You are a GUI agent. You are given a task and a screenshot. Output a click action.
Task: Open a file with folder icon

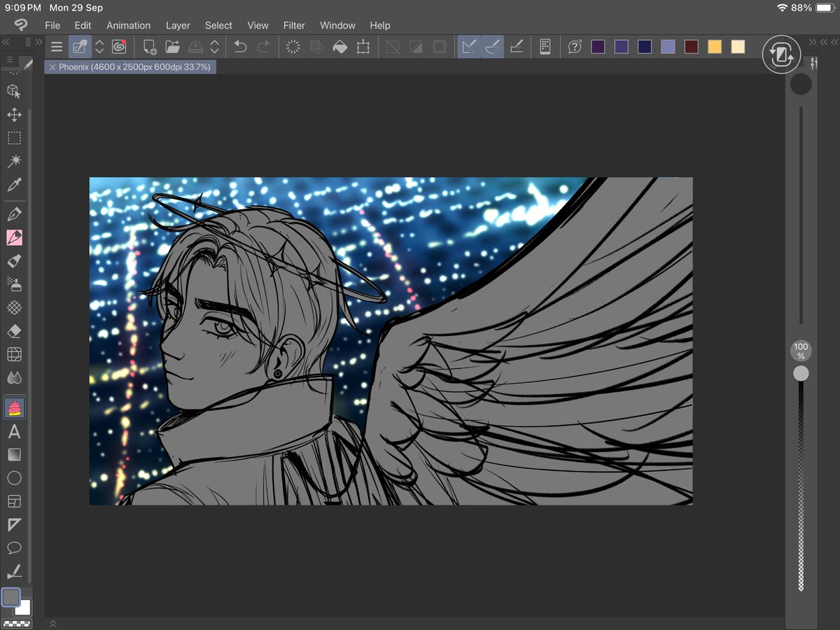[172, 48]
